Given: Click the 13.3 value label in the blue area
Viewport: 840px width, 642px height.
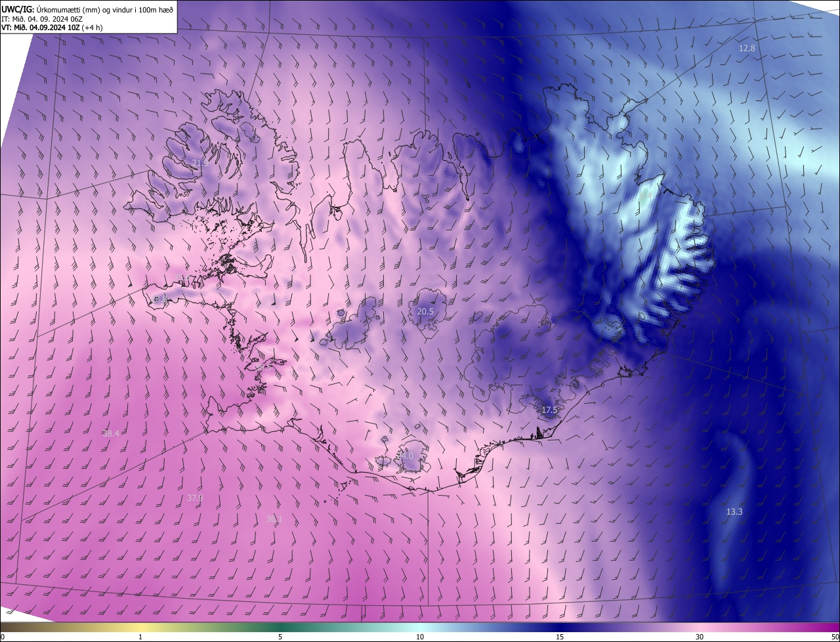Looking at the screenshot, I should (734, 511).
